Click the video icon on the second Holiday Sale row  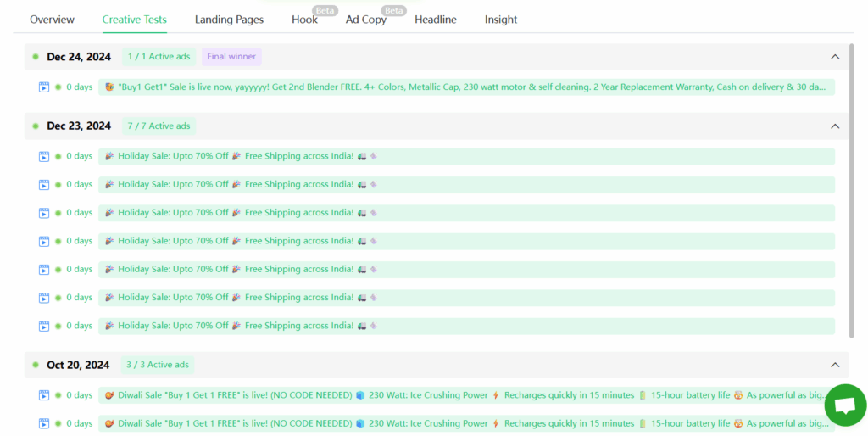pyautogui.click(x=44, y=184)
